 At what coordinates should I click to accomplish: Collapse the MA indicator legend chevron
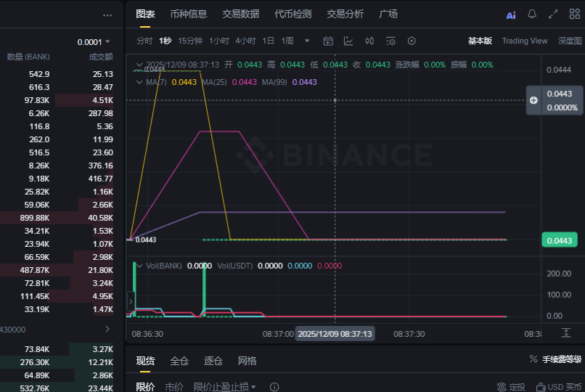(x=139, y=82)
